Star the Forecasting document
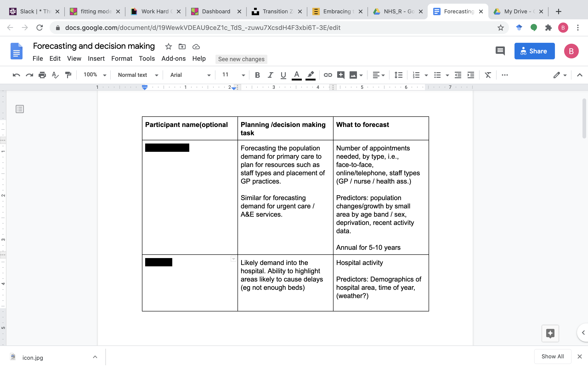This screenshot has height=368, width=588. click(168, 46)
